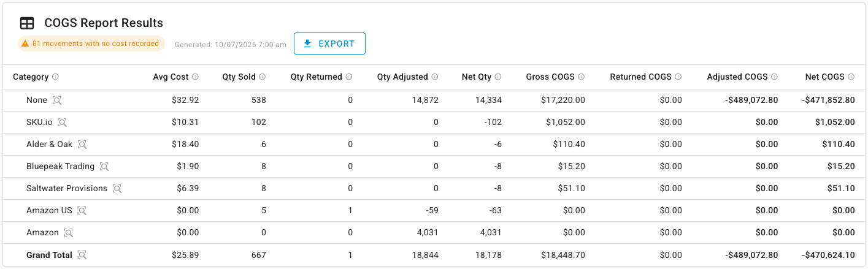Open the Net Qty info icon
Image resolution: width=868 pixels, height=269 pixels.
[x=497, y=77]
